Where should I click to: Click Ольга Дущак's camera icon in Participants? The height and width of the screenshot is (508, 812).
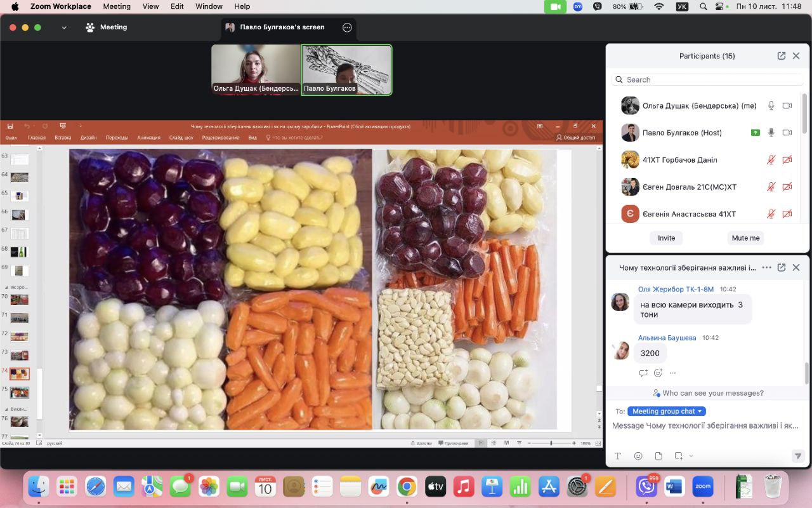click(x=787, y=106)
